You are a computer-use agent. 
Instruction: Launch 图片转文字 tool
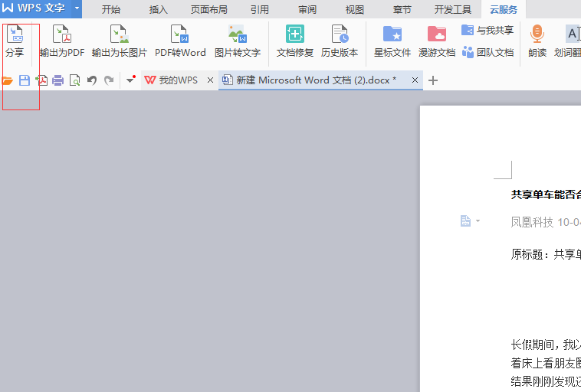(x=238, y=41)
